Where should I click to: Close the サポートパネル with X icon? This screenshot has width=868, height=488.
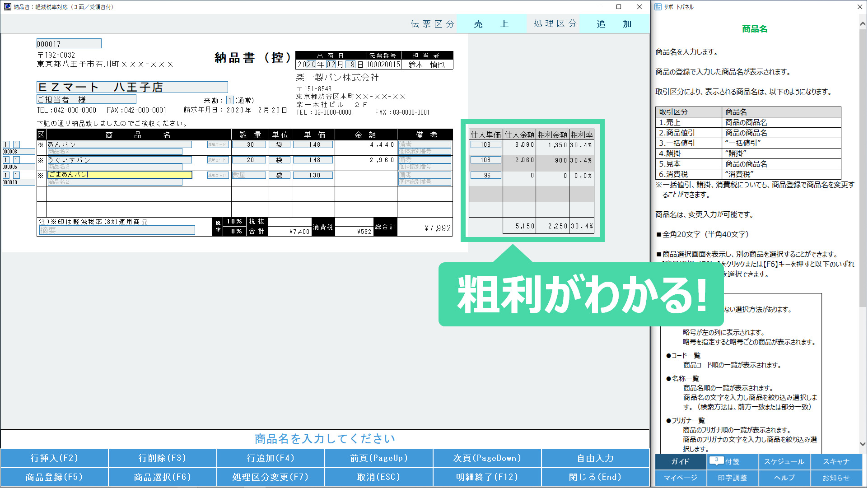(860, 7)
